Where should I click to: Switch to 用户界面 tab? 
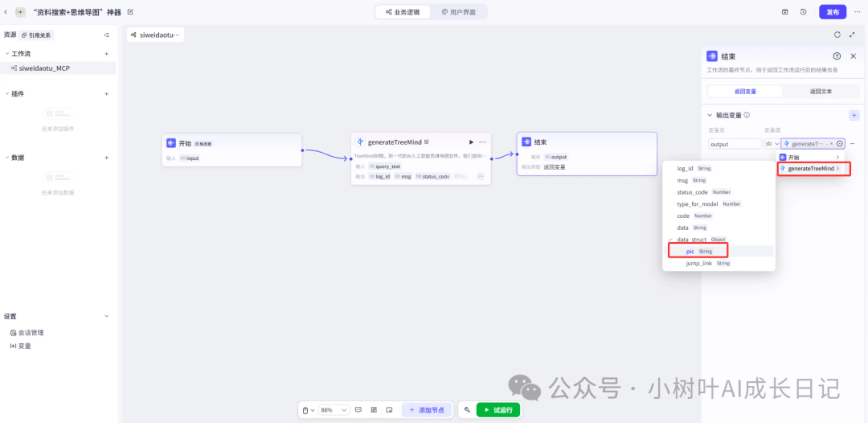coord(458,12)
